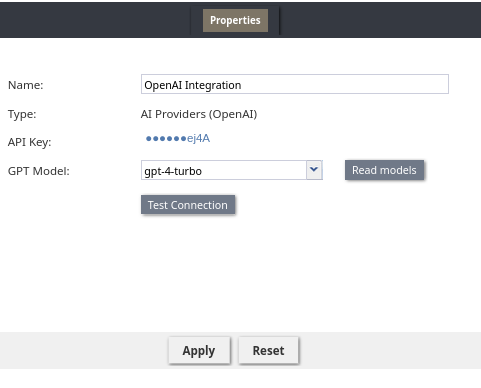This screenshot has height=388, width=481.
Task: Apply the integration settings
Action: 199,350
